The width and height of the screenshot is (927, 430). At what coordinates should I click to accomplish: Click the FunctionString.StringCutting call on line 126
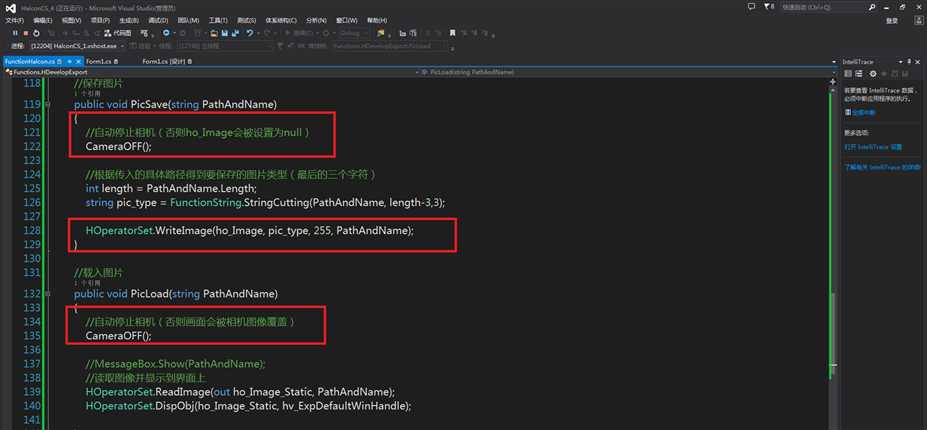[x=307, y=202]
